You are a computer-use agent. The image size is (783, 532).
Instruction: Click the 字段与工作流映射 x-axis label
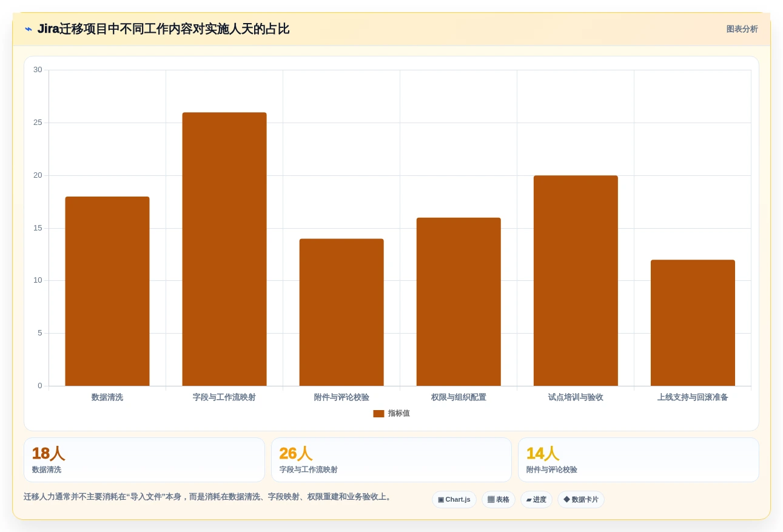[224, 397]
